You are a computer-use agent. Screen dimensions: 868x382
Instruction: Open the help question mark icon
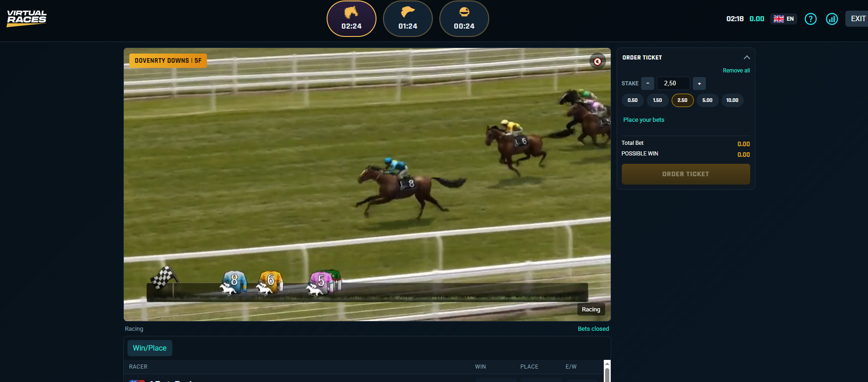click(811, 19)
